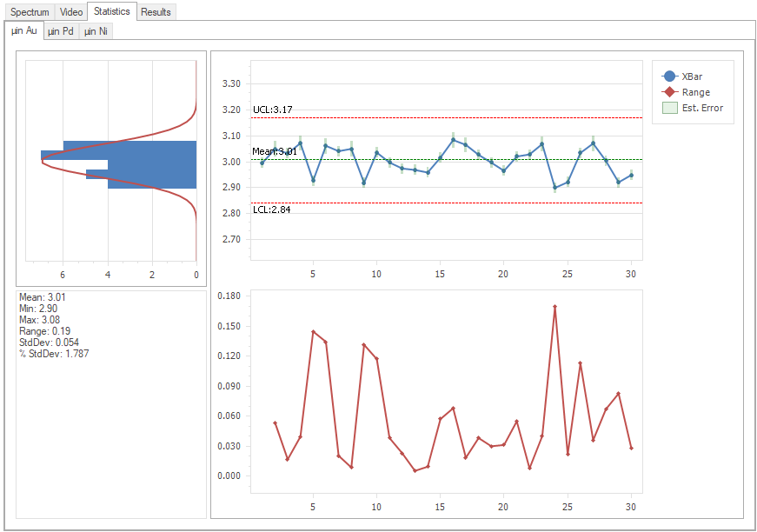Go to the Results tab
The image size is (757, 532).
156,12
